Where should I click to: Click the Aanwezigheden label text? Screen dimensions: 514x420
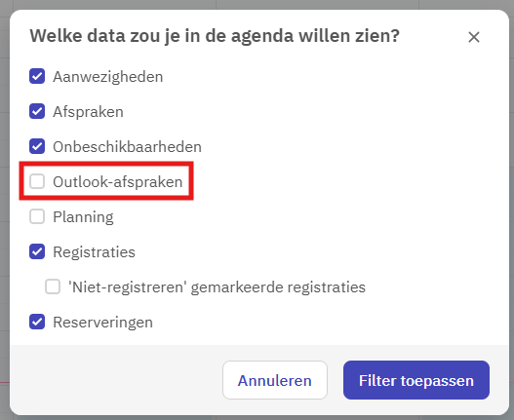coord(108,77)
